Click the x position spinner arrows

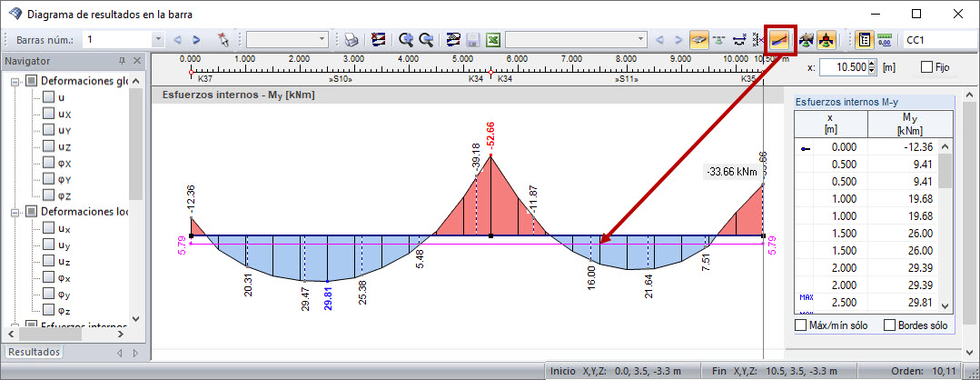[x=873, y=67]
